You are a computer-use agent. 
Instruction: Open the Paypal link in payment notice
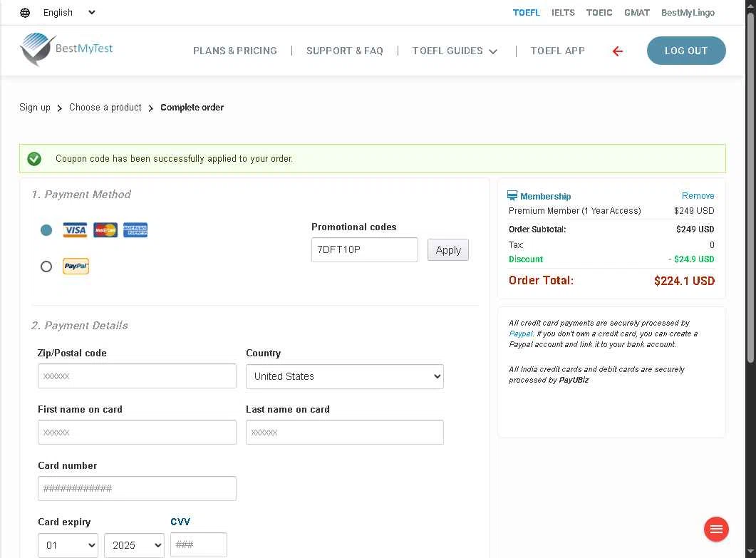coord(521,334)
